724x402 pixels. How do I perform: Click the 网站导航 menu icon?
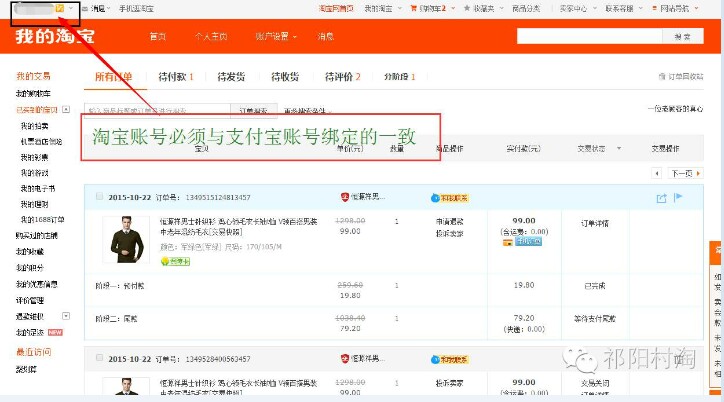[x=654, y=8]
